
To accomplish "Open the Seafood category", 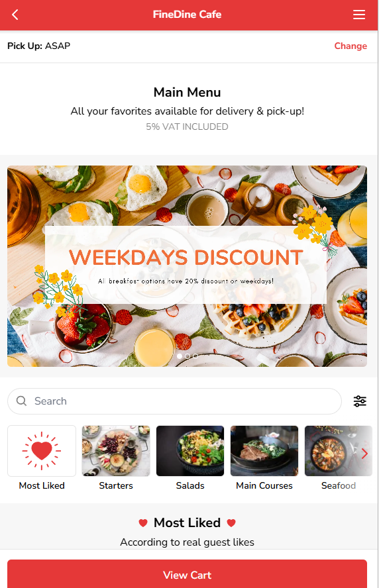I will coord(338,451).
